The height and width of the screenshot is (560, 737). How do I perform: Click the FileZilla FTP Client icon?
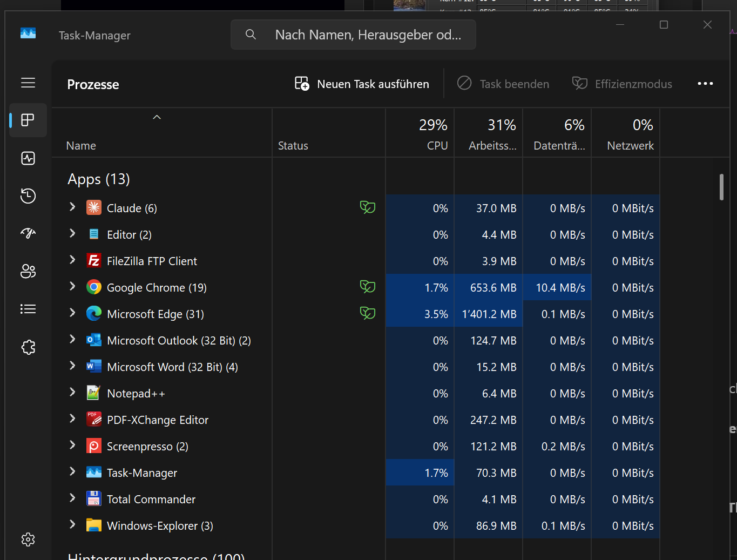click(x=94, y=260)
